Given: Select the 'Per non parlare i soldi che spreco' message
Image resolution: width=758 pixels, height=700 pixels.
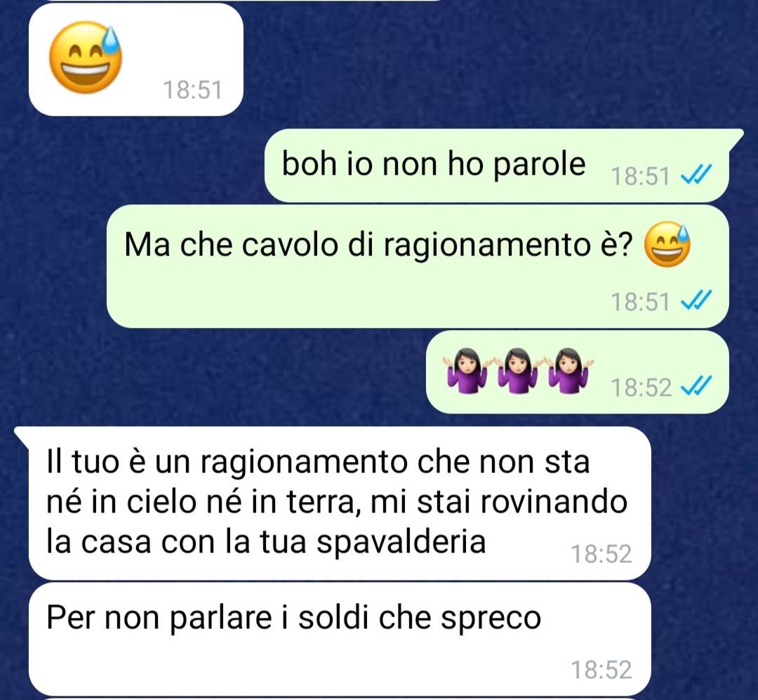Looking at the screenshot, I should click(340, 639).
